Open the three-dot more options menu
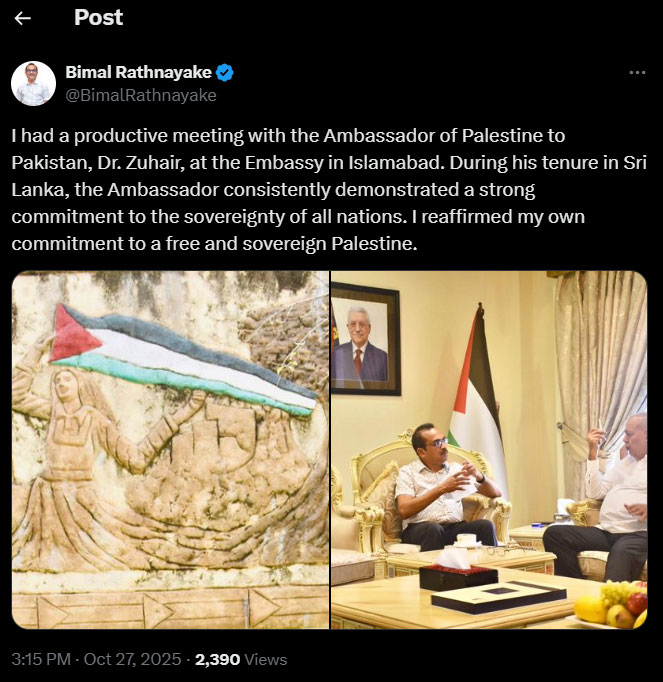Screen dimensions: 663x682 (636, 73)
